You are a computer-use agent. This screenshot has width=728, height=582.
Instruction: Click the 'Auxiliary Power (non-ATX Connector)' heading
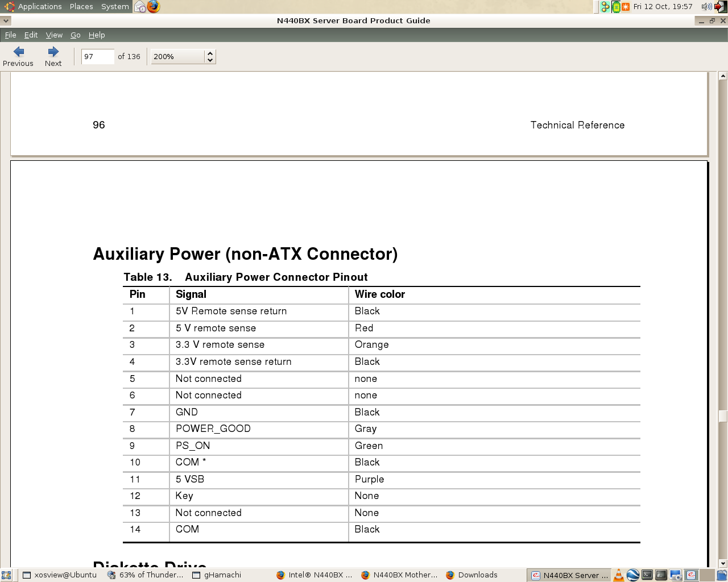tap(245, 254)
